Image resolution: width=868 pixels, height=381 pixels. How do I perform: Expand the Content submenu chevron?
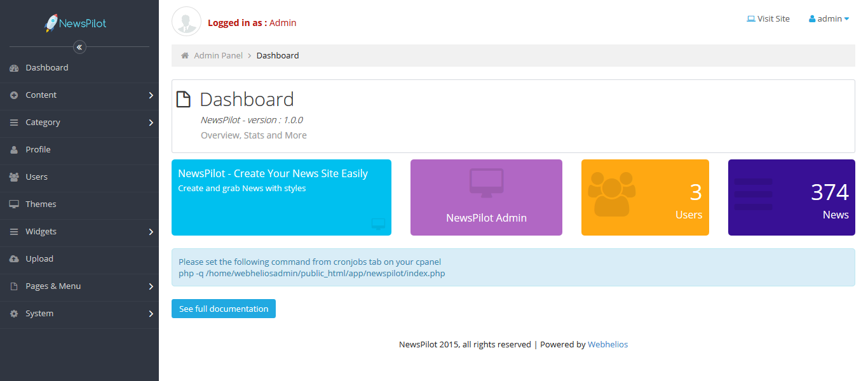click(151, 95)
